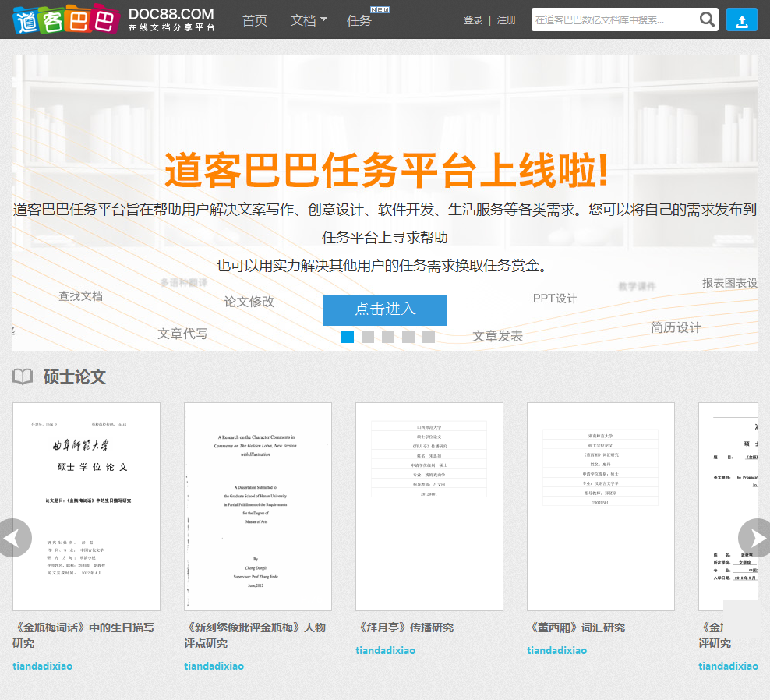Image resolution: width=770 pixels, height=700 pixels.
Task: Open thumbnail of 新刻绣像批评金瓶梅 thesis
Action: coord(258,507)
